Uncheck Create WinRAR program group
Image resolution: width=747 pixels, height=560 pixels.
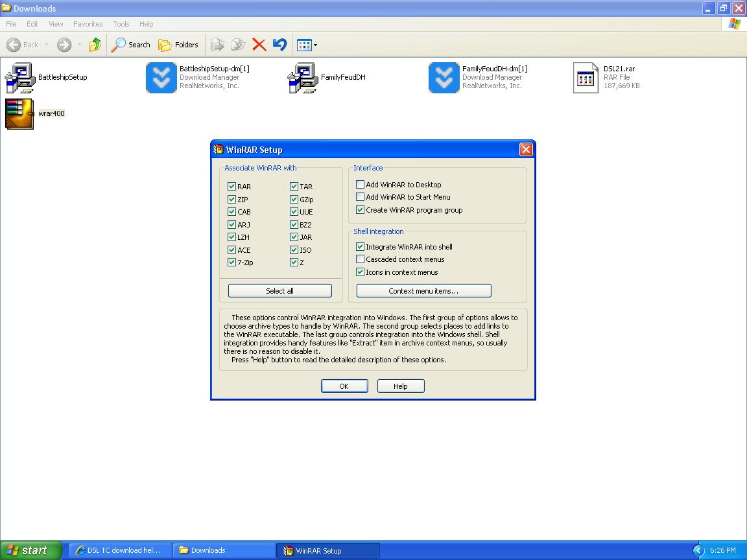coord(360,209)
